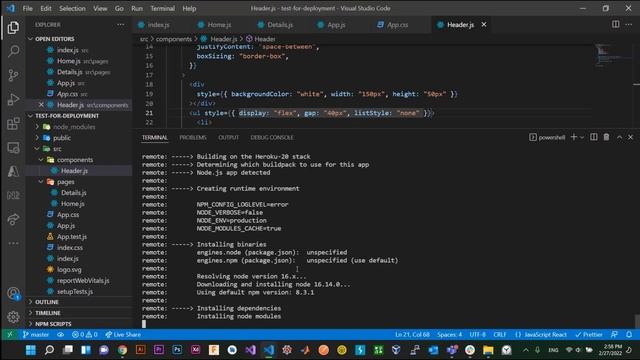The height and width of the screenshot is (360, 640).
Task: Close the terminal panel
Action: [631, 137]
